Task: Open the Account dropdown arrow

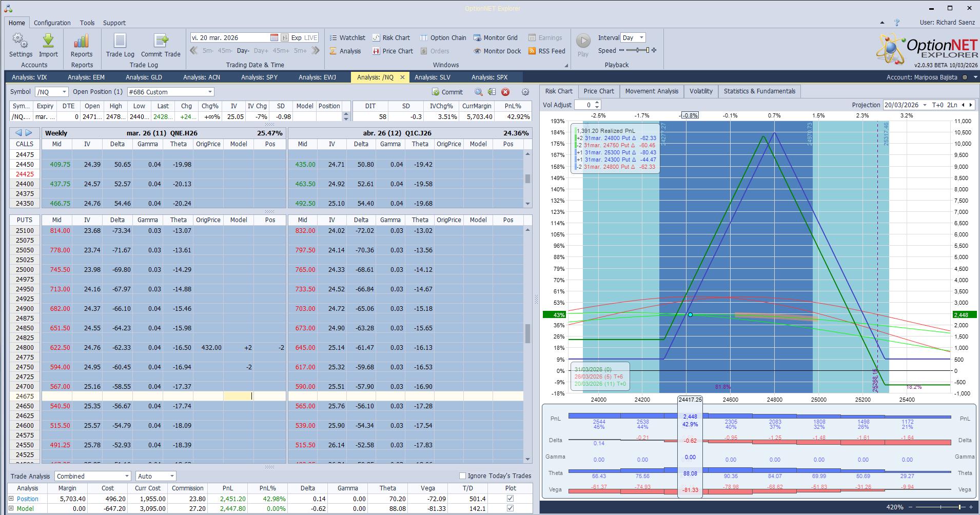Action: click(x=975, y=77)
